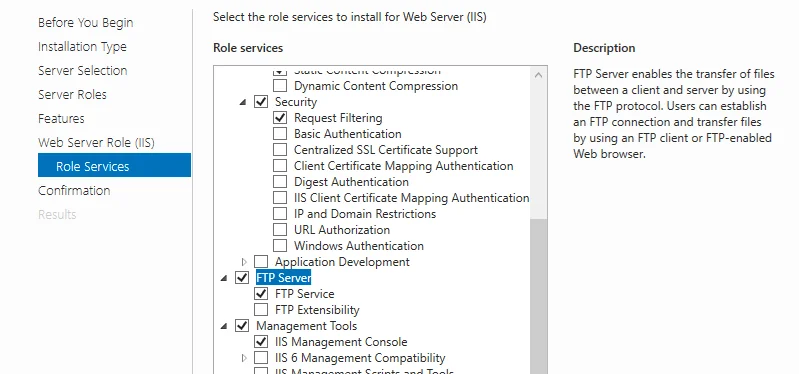
Task: Enable IP and Domain Restrictions checkbox
Action: coord(280,213)
